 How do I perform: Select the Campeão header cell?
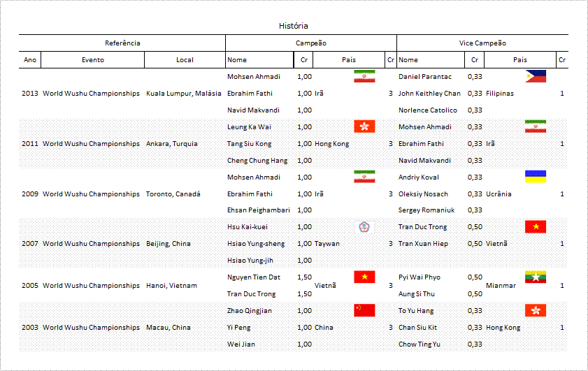click(x=311, y=43)
